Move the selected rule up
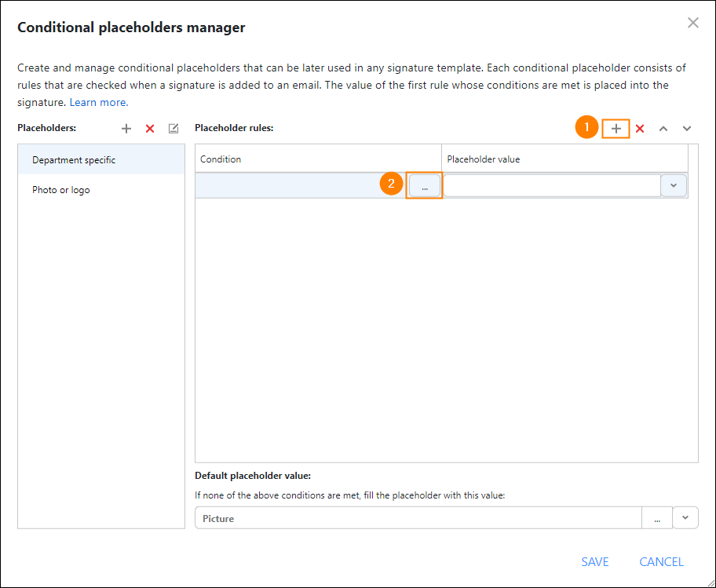 [x=663, y=127]
